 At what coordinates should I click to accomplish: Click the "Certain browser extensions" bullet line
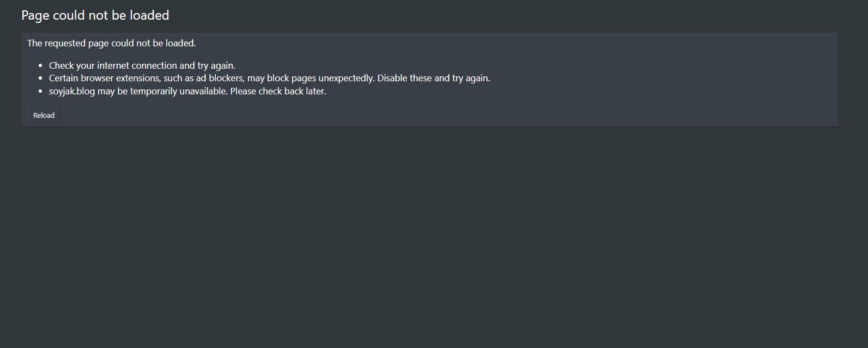pyautogui.click(x=269, y=78)
